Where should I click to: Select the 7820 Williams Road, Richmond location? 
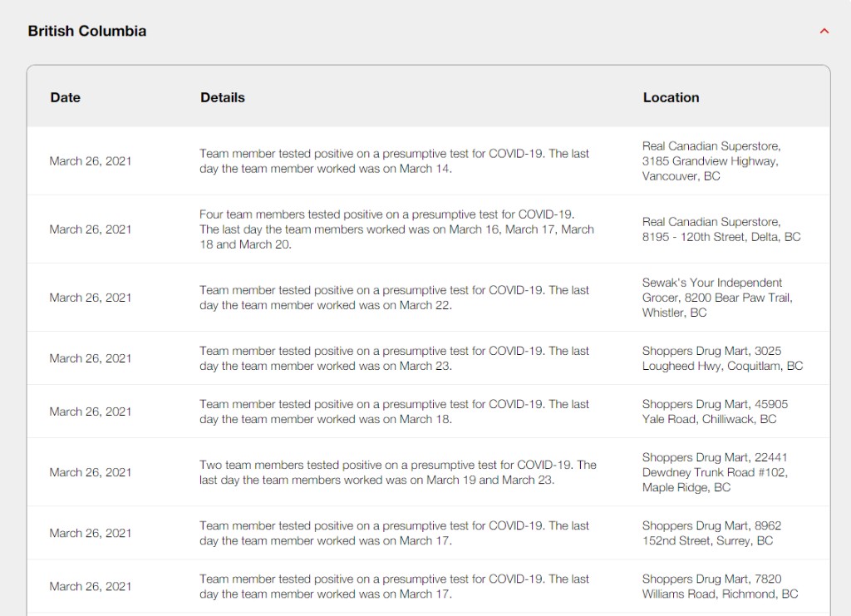point(720,586)
